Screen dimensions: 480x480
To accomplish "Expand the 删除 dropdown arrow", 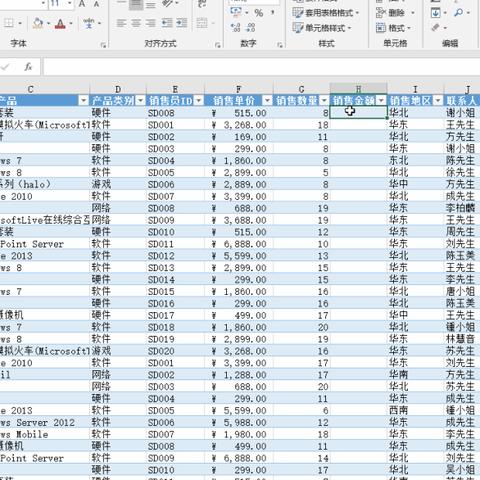I will pyautogui.click(x=413, y=13).
